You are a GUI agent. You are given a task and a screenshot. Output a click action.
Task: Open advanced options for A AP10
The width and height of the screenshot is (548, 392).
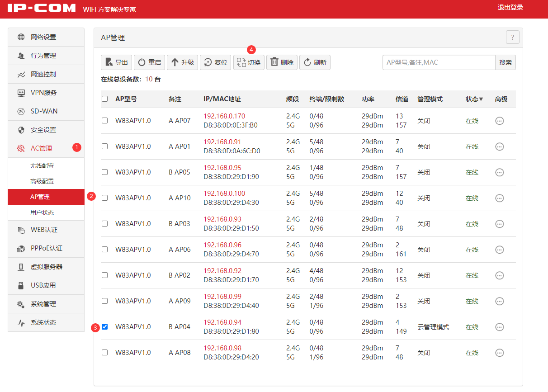click(x=500, y=198)
